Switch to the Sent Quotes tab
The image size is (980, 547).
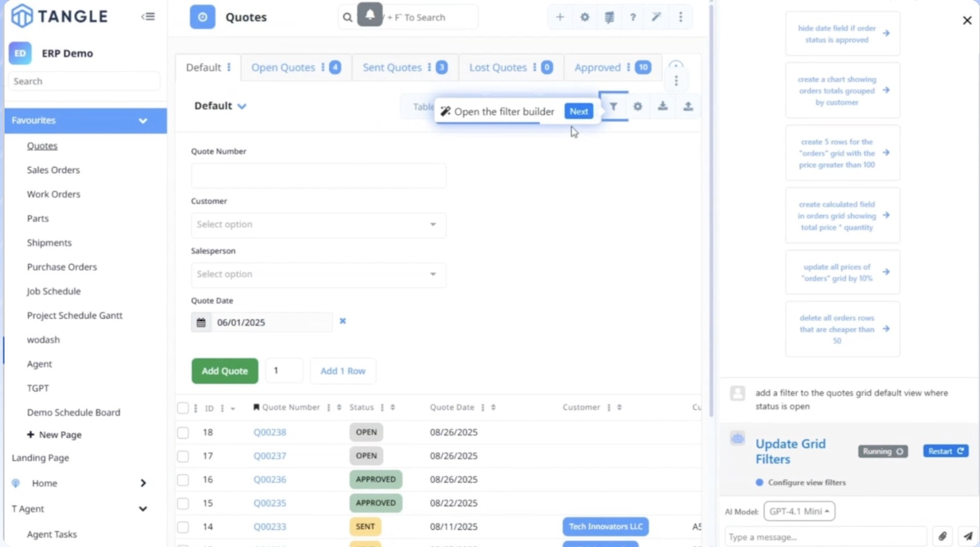click(392, 67)
